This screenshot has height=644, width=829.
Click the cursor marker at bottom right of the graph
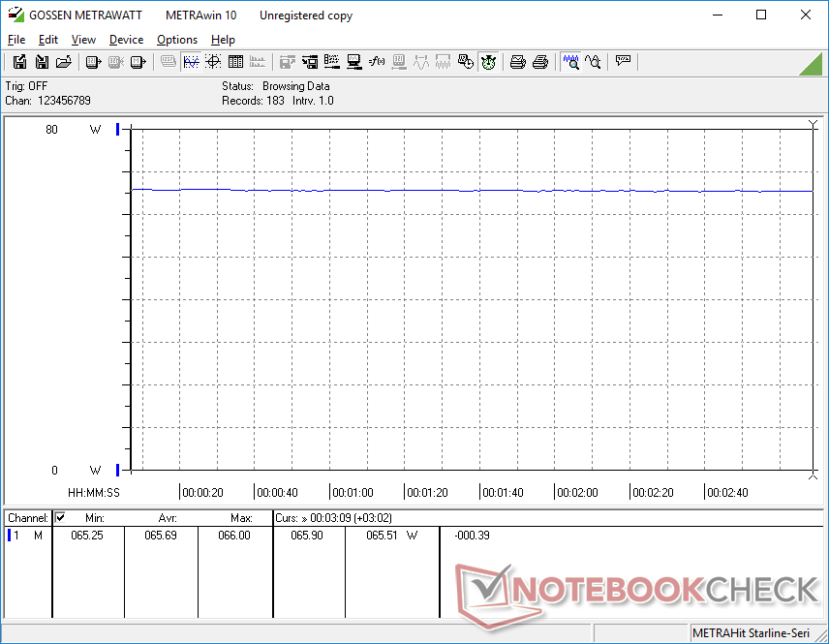coord(814,475)
